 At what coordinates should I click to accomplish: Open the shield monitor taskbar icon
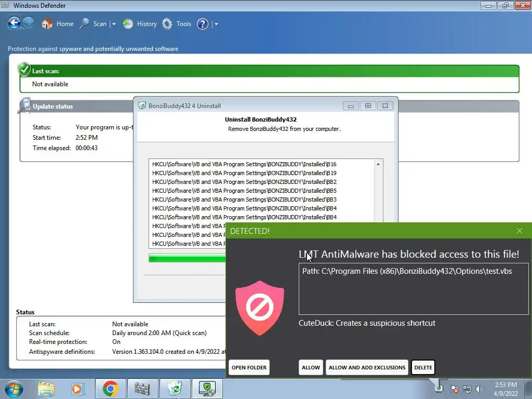pos(207,389)
